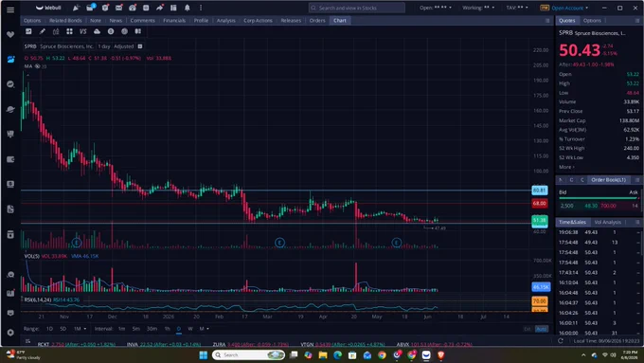Image resolution: width=644 pixels, height=363 pixels.
Task: Select the 1D range option
Action: pos(49,329)
